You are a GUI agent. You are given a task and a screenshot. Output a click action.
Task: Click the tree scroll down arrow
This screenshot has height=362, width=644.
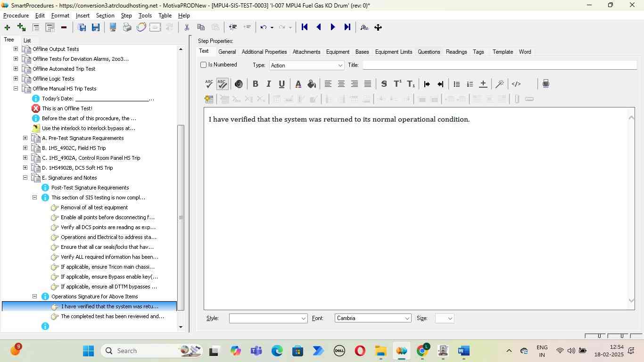[x=181, y=327]
